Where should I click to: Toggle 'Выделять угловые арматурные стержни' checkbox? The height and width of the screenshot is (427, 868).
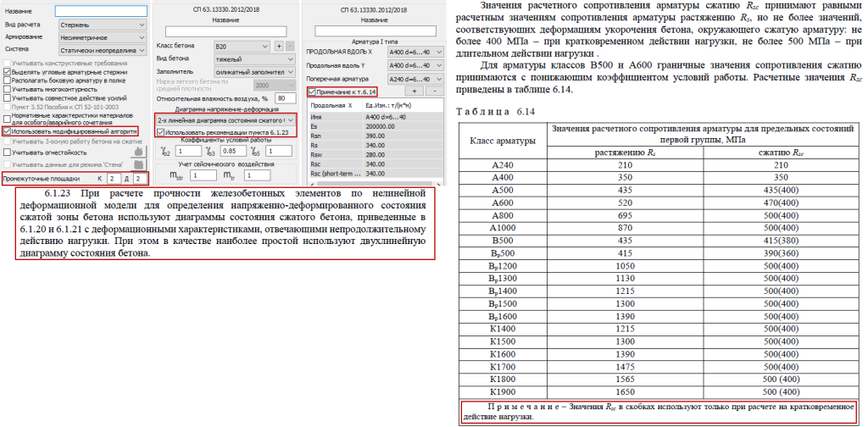pos(8,70)
